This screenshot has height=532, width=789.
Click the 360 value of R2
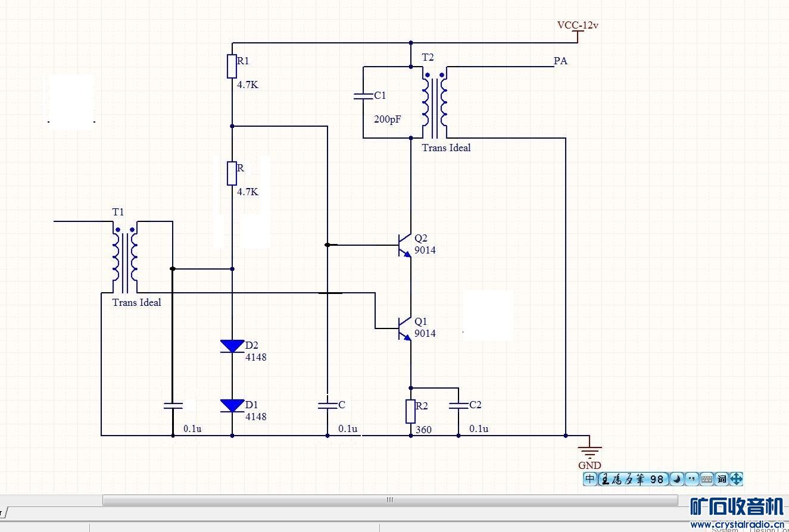pos(423,430)
